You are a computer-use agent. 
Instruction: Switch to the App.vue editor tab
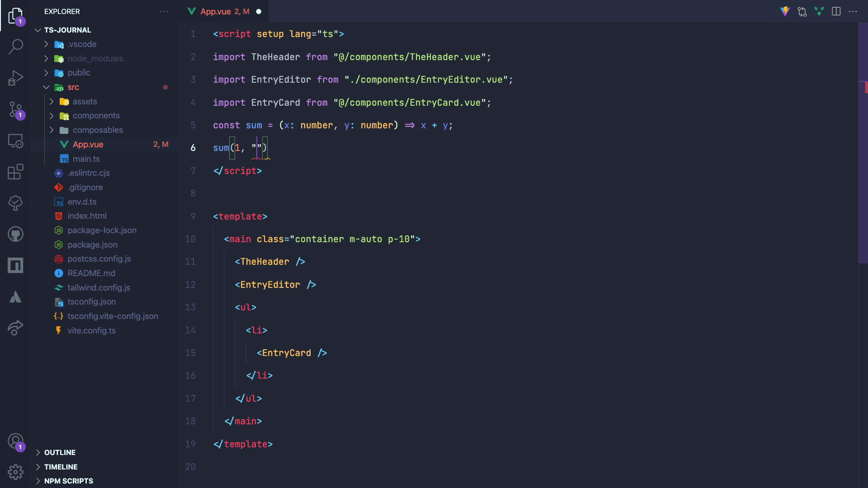point(225,11)
